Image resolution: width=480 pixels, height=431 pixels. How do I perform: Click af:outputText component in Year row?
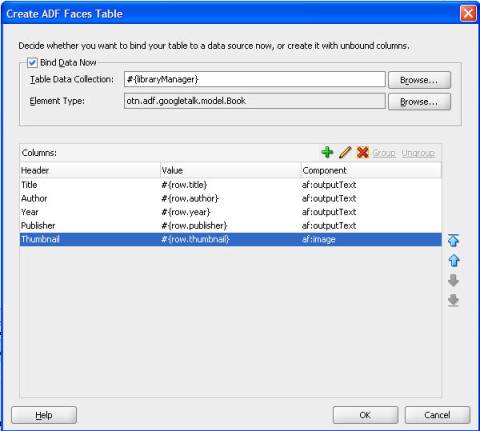pyautogui.click(x=371, y=212)
